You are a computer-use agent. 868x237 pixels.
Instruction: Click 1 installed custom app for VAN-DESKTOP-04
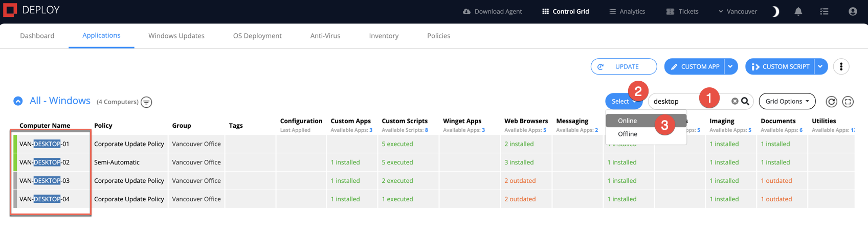(345, 199)
